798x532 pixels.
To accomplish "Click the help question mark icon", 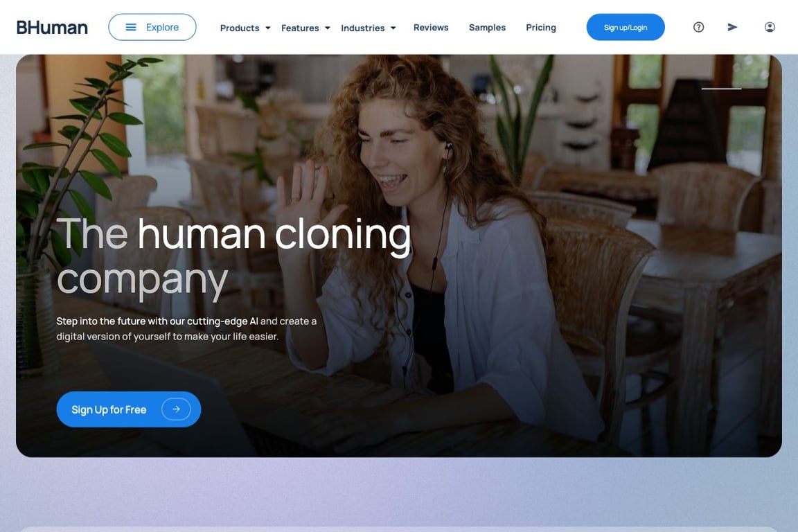I will 698,27.
